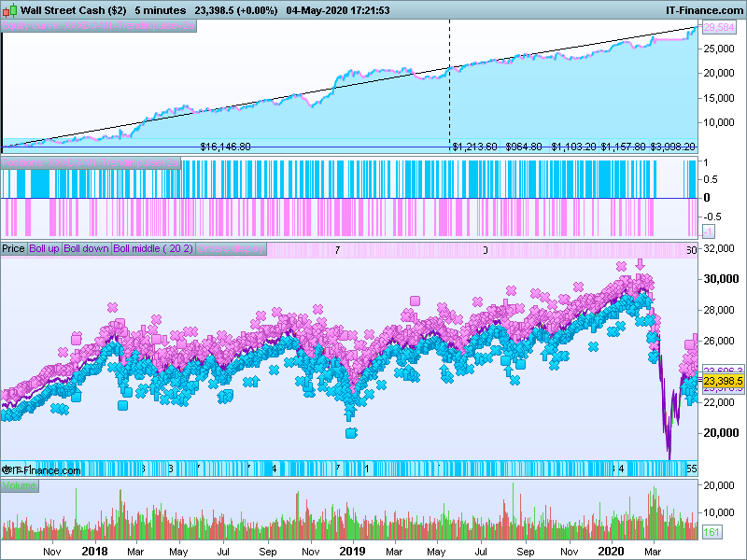This screenshot has width=747, height=560.
Task: Click the $964.80 period gain label
Action: point(524,147)
